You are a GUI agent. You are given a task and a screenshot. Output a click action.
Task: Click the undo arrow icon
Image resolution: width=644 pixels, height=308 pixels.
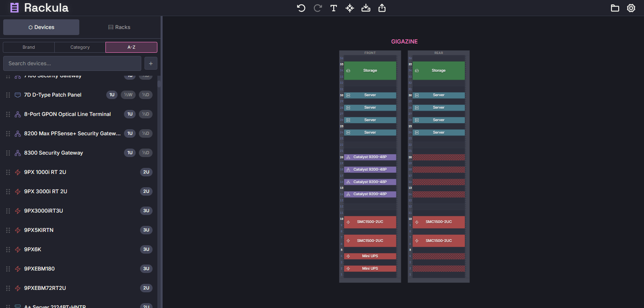pyautogui.click(x=301, y=8)
